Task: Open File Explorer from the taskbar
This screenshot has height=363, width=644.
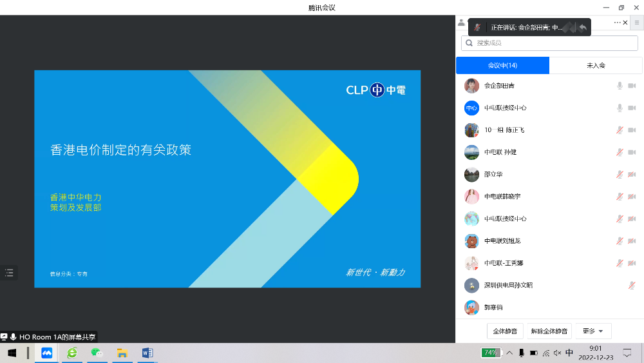Action: tap(122, 353)
